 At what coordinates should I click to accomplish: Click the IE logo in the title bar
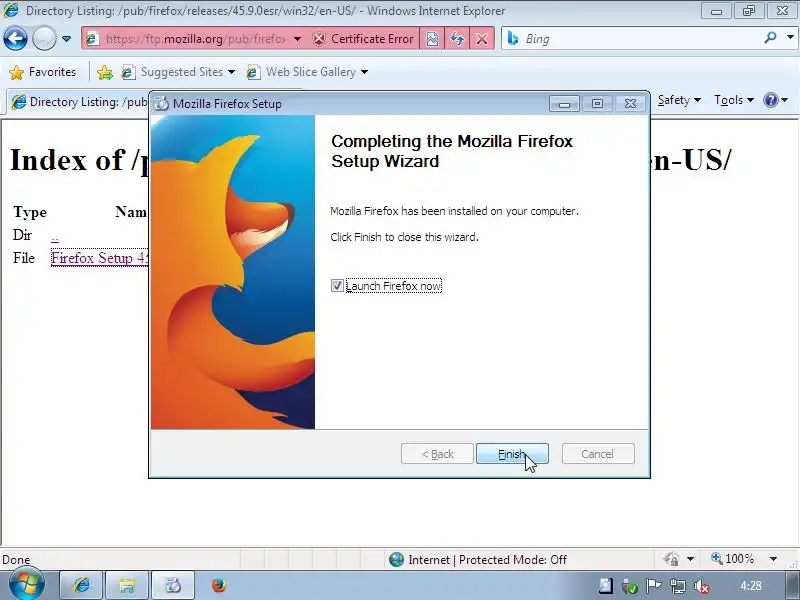pyautogui.click(x=11, y=10)
